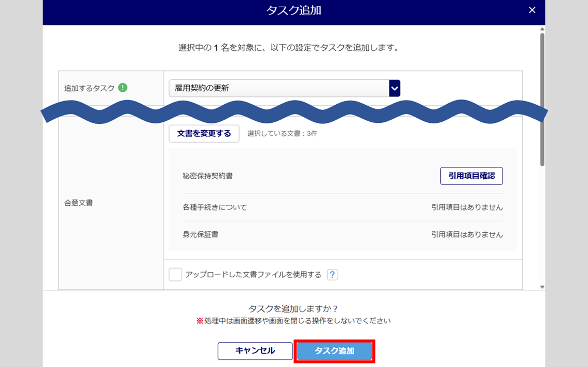The image size is (588, 367).
Task: Click the アップロードした文書ファイルを使用する label text
Action: (x=253, y=275)
